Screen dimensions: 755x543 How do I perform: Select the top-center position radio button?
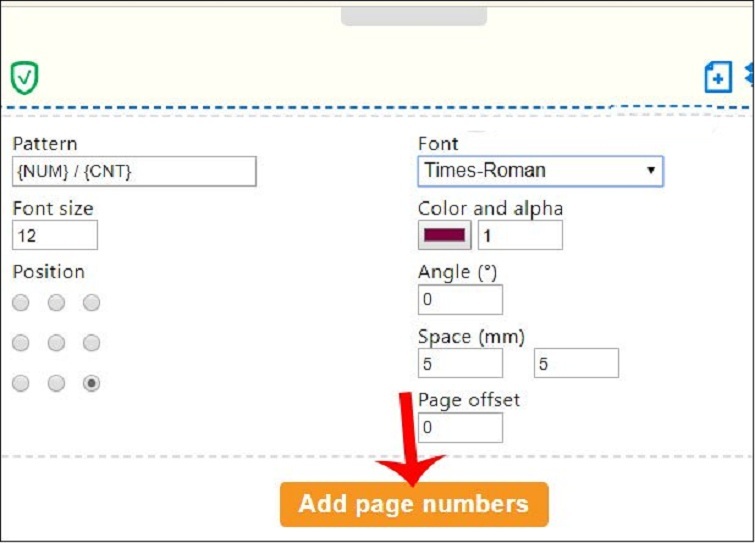pos(56,303)
